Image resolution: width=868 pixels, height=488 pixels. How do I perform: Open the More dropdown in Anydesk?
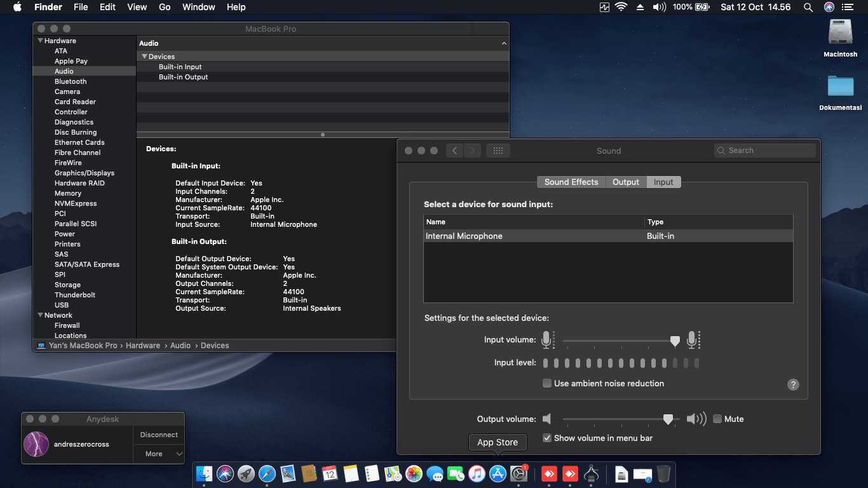(159, 454)
